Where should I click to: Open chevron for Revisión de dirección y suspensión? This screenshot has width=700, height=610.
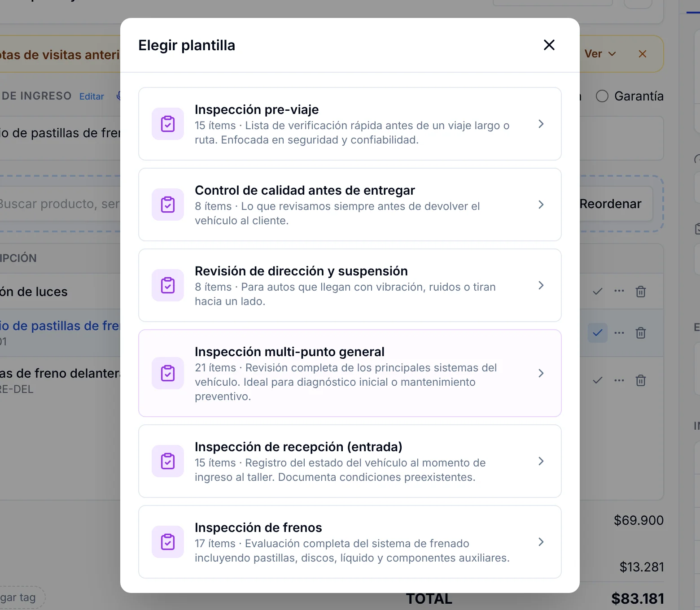[x=541, y=285]
